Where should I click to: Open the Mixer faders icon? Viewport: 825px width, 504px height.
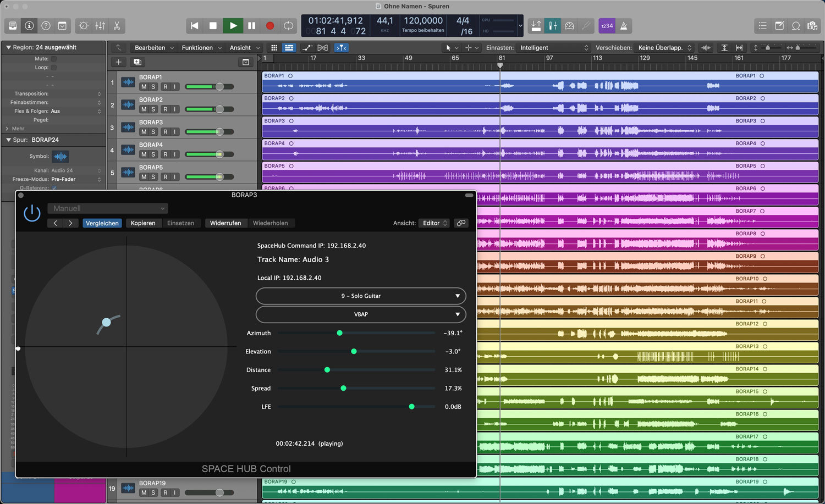(100, 26)
